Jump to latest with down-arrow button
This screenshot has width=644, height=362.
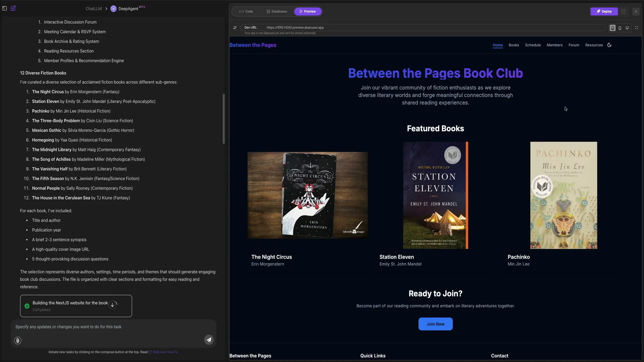(112, 305)
